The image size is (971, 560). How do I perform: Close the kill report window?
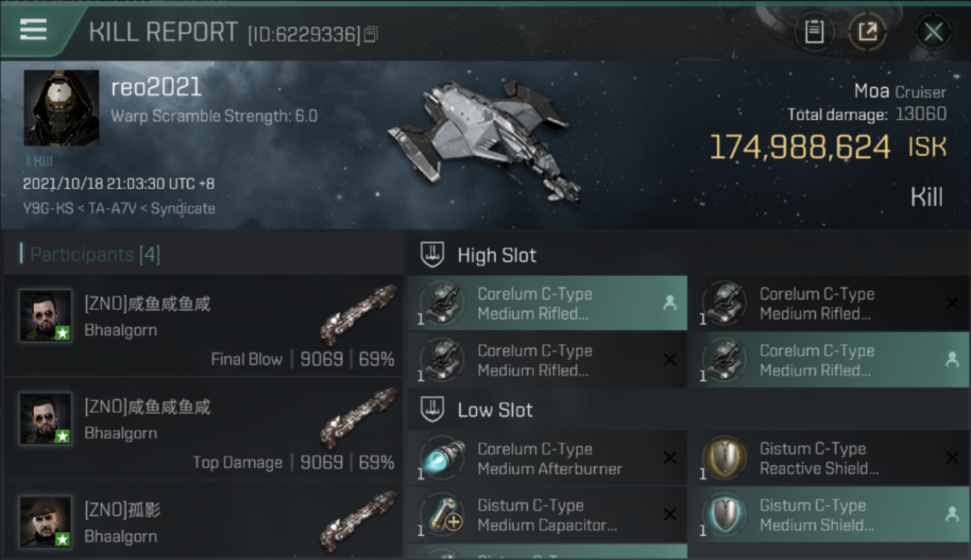[933, 32]
